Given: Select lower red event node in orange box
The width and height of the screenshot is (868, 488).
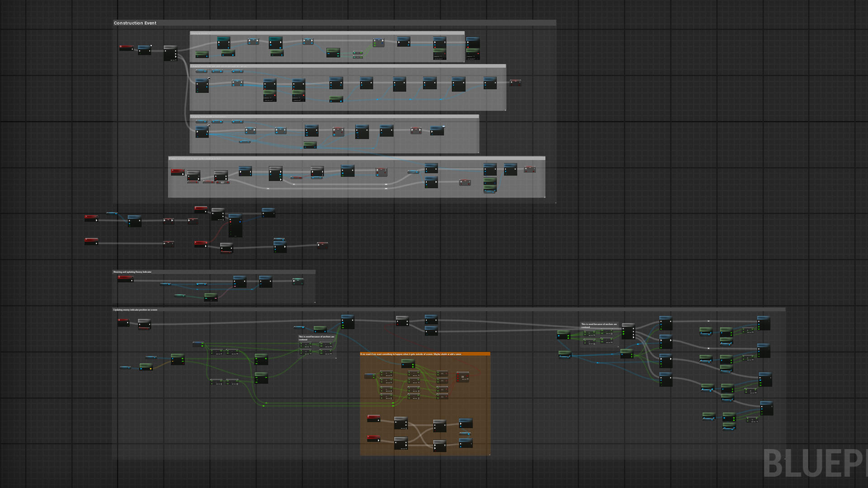Looking at the screenshot, I should click(373, 439).
